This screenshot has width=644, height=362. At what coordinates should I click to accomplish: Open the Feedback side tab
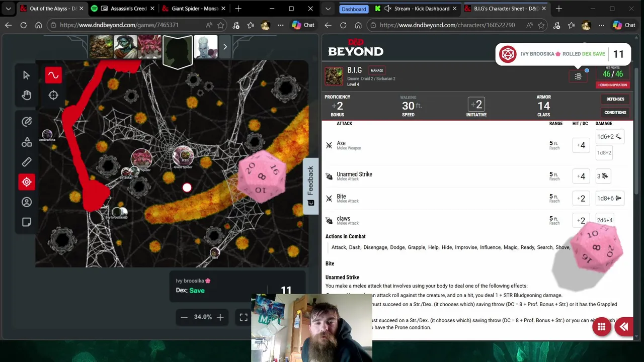(310, 186)
